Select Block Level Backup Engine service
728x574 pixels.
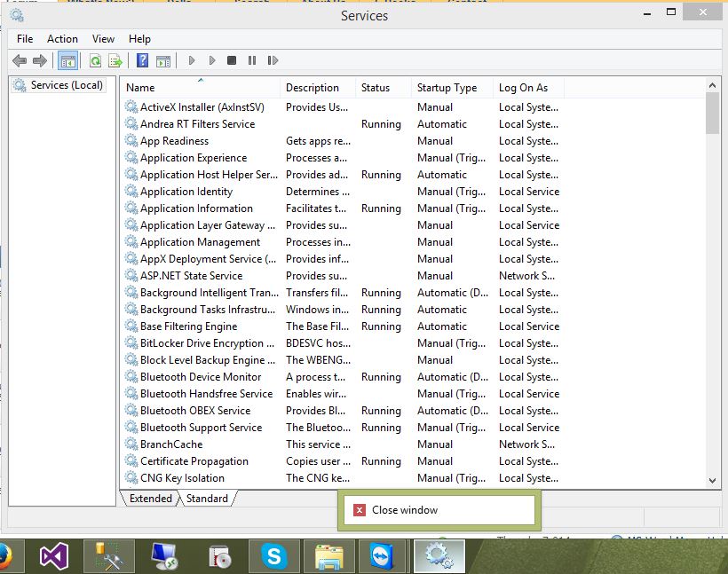(x=342, y=360)
